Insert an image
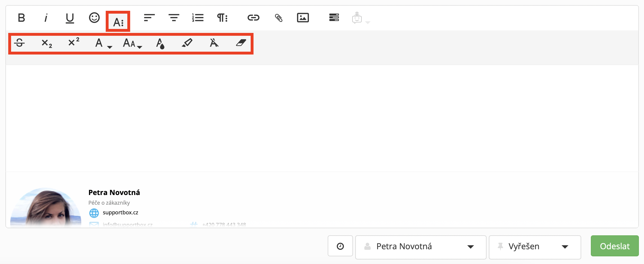644x264 pixels. [x=303, y=18]
